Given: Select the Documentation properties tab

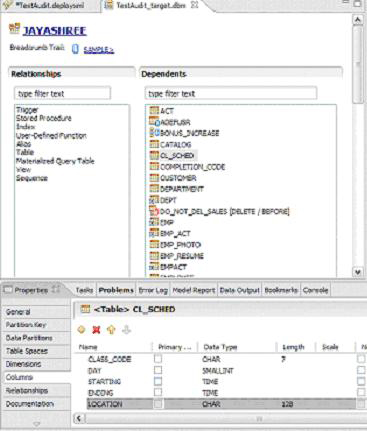Looking at the screenshot, I should pyautogui.click(x=36, y=404).
